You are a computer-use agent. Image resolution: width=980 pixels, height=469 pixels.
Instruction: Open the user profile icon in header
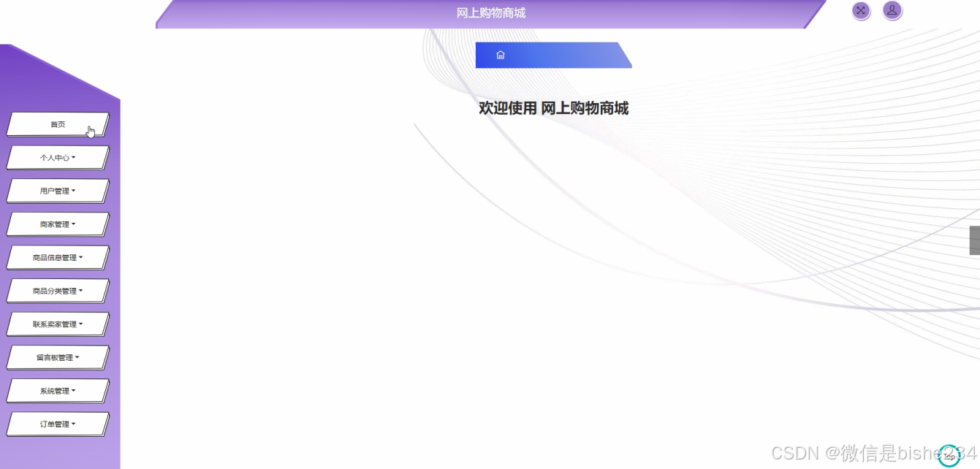click(892, 10)
